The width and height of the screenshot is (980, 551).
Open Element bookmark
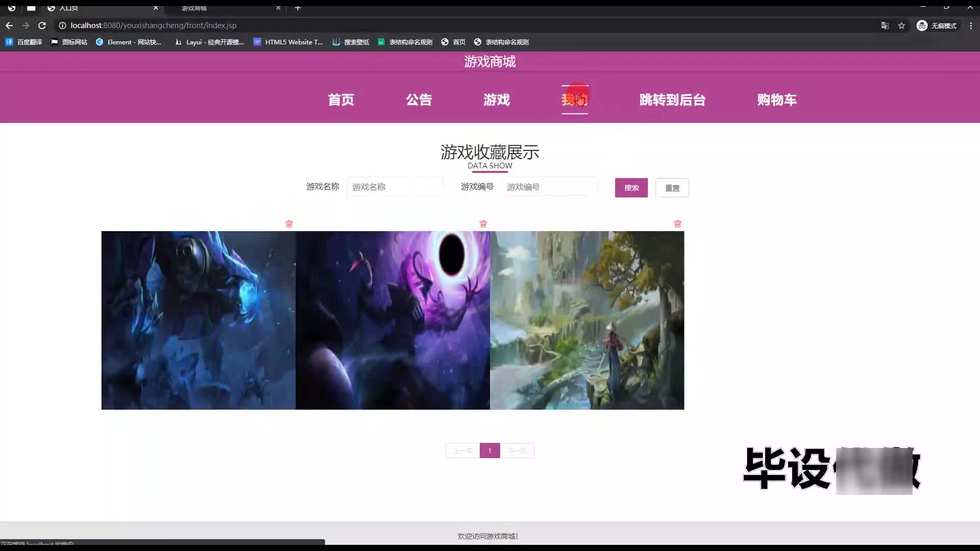coord(129,42)
